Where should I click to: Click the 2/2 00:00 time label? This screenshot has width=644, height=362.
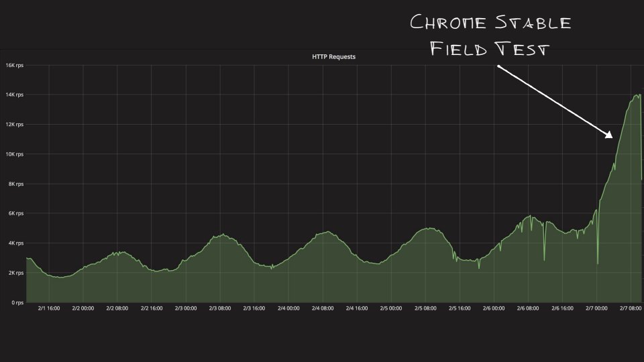tap(83, 308)
